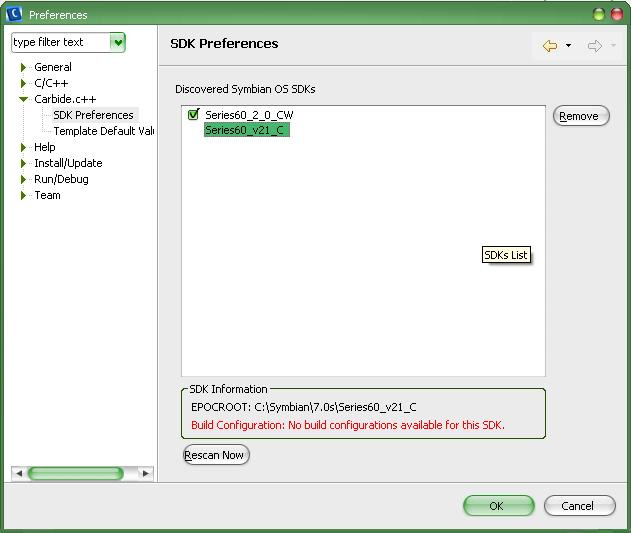Select Run/Debug preferences category

pos(61,180)
